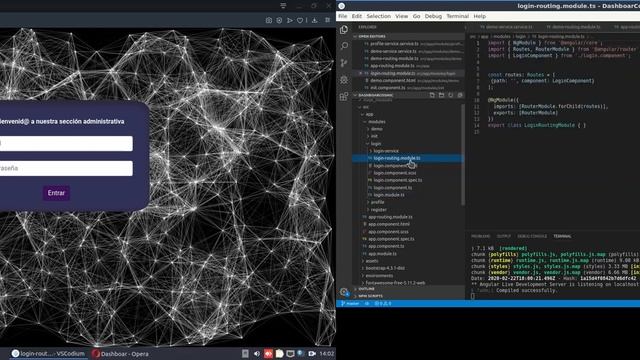Click the New Folder icon in the project header
640x360 pixels.
pyautogui.click(x=441, y=95)
